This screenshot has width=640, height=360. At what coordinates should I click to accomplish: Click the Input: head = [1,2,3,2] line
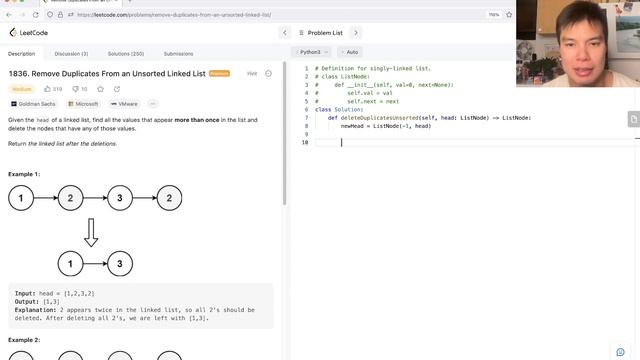tap(55, 293)
